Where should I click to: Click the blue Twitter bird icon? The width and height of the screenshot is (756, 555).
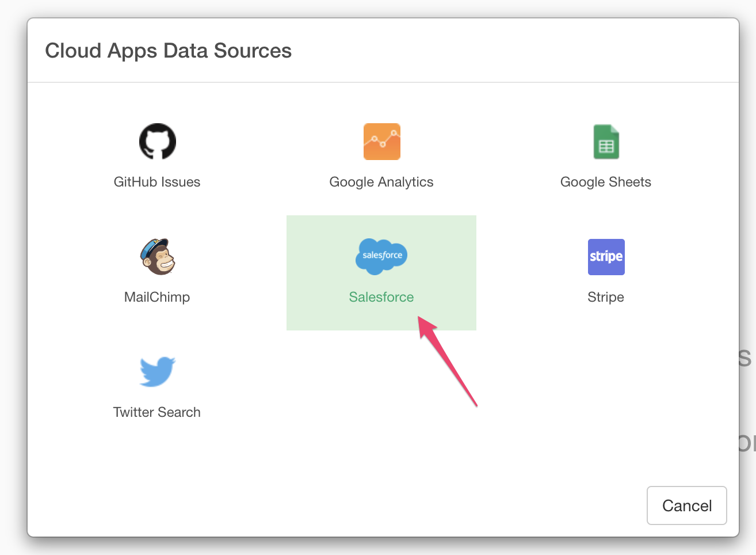click(x=157, y=371)
